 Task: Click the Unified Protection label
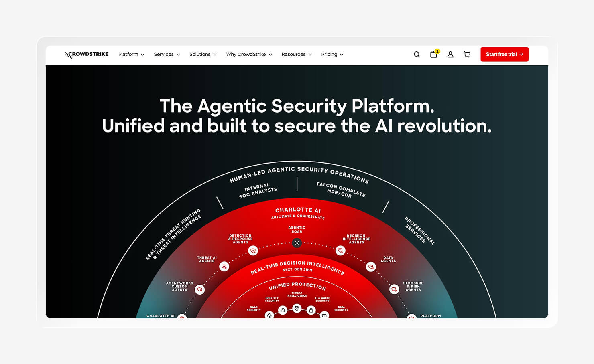pos(297,286)
